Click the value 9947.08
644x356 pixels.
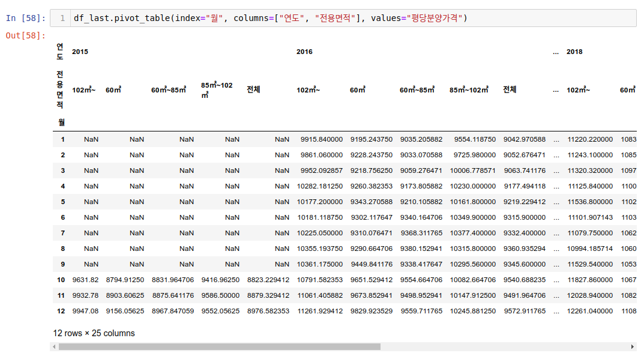(85, 311)
